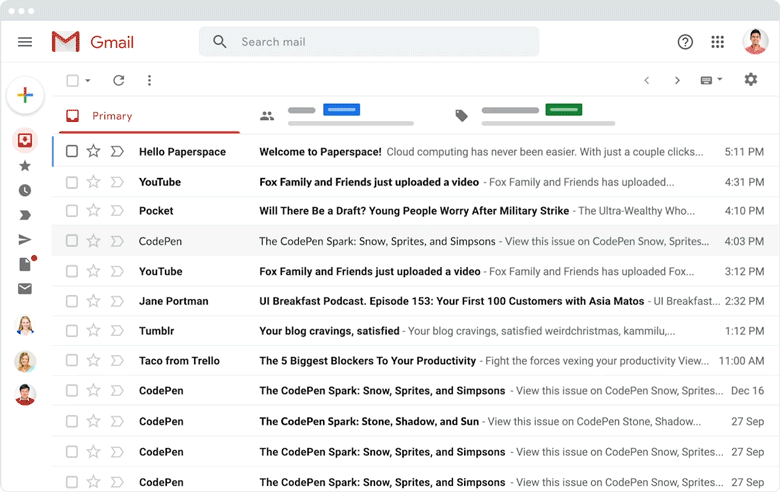Viewport: 780px width, 492px height.
Task: Open the More options three-dot menu
Action: point(149,80)
